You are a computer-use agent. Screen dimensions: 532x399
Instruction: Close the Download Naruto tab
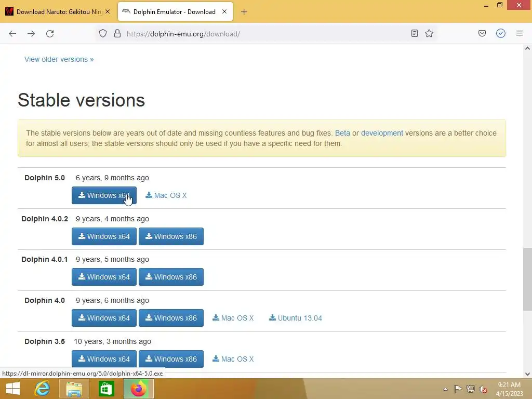pyautogui.click(x=108, y=11)
